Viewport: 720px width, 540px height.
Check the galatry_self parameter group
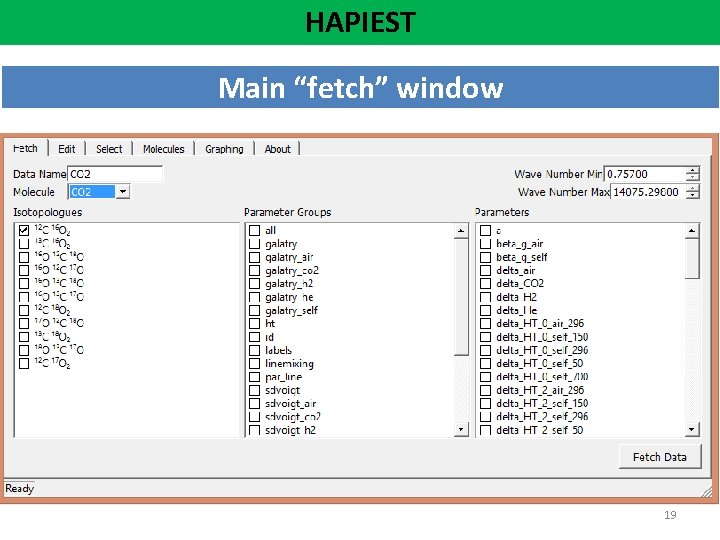pos(254,310)
